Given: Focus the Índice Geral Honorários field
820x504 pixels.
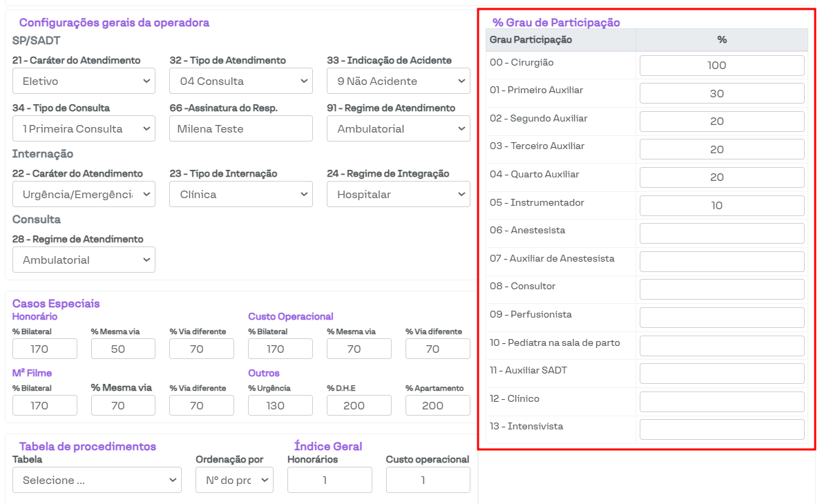Looking at the screenshot, I should click(330, 481).
